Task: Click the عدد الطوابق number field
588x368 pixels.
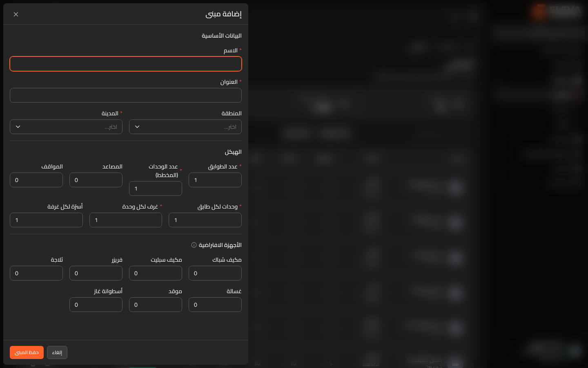Action: (215, 180)
